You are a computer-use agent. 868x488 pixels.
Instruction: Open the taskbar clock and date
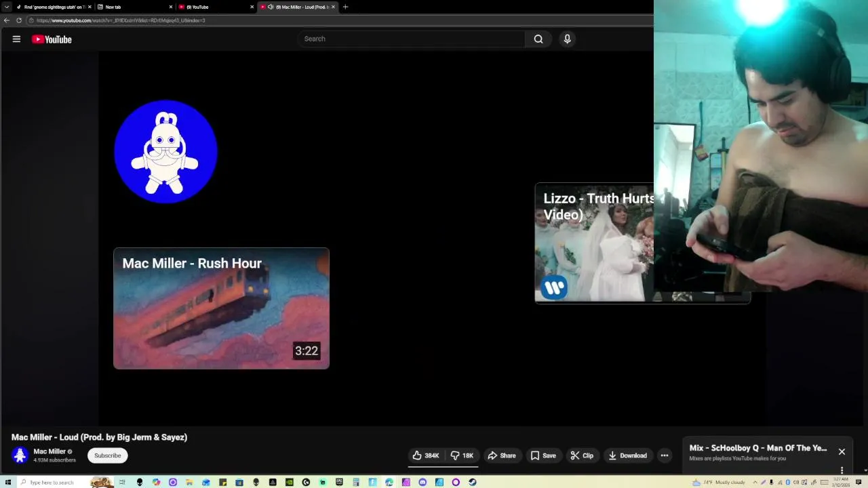(x=842, y=482)
